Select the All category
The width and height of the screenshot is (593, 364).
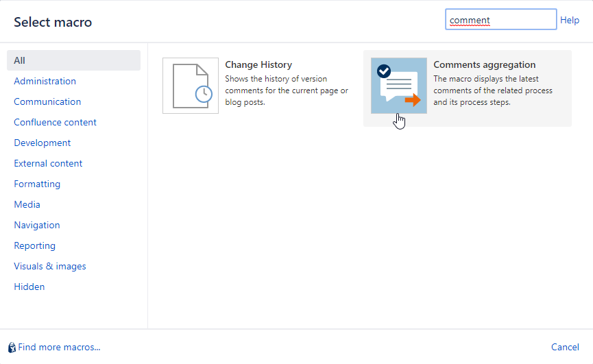tap(20, 60)
